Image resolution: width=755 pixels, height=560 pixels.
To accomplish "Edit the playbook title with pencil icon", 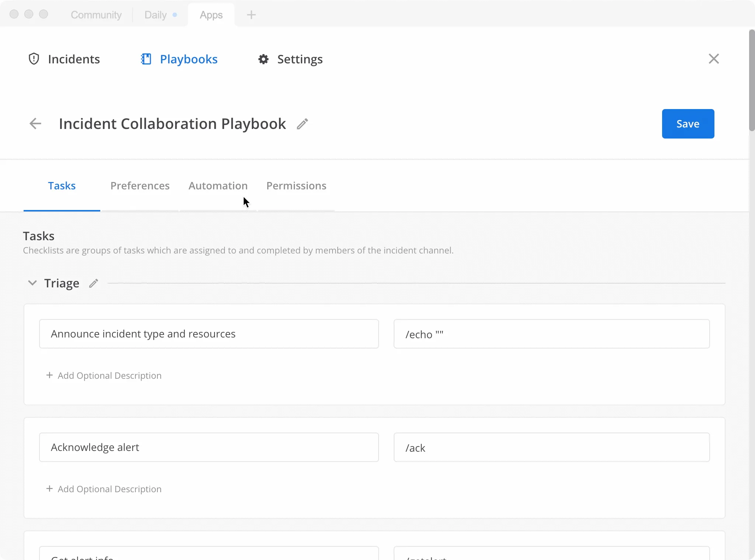I will (x=302, y=124).
